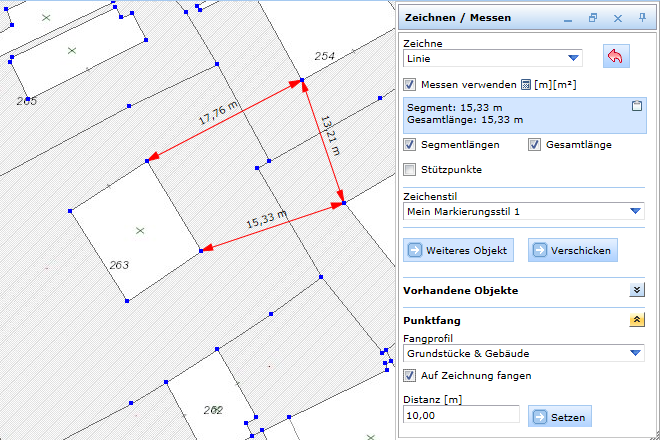660x440 pixels.
Task: Click the Weiteres Objekt button
Action: coord(458,250)
